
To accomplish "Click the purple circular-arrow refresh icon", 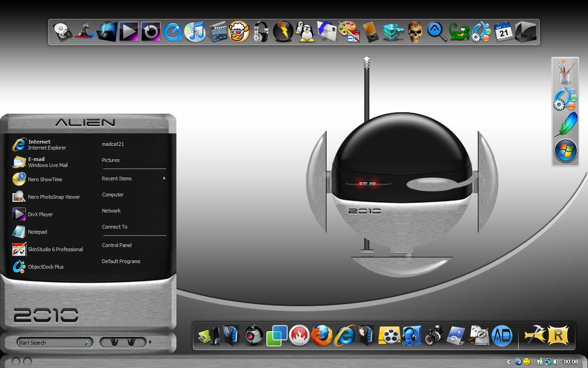I will (x=151, y=32).
